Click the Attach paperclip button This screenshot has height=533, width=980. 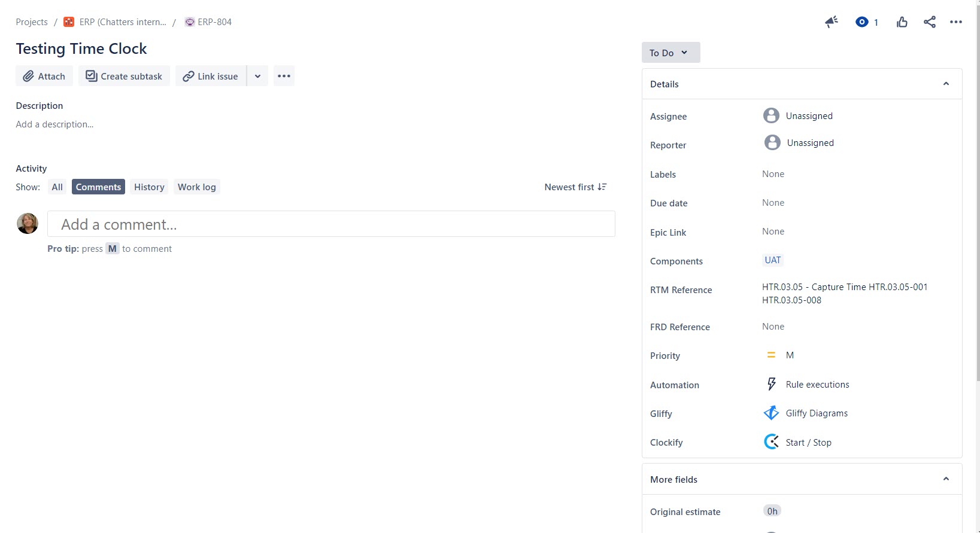(44, 76)
